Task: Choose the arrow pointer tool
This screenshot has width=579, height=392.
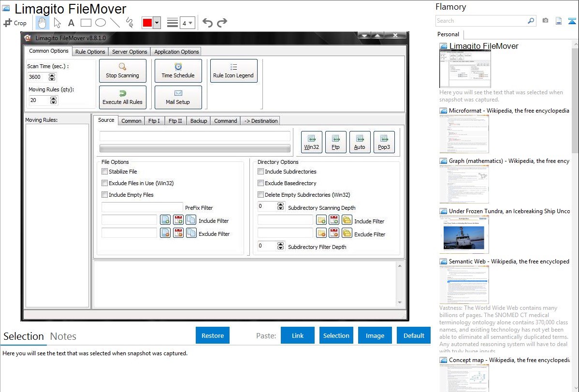Action: point(57,23)
